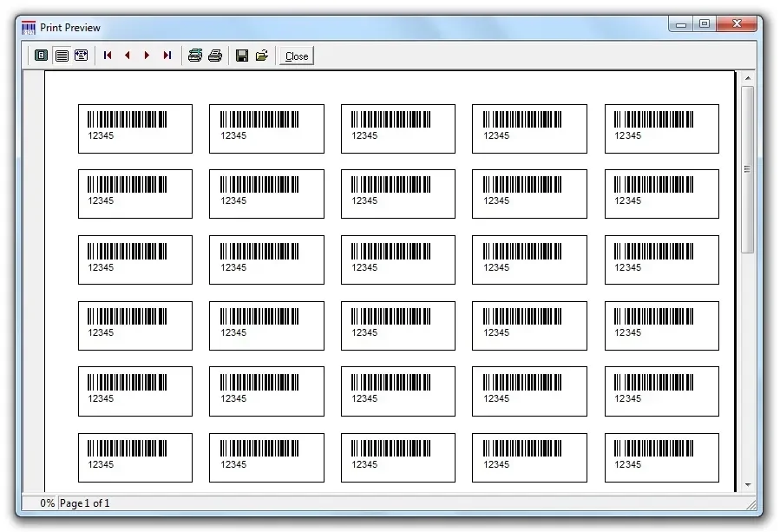780x532 pixels.
Task: Minimize the Print Preview window
Action: [x=681, y=24]
